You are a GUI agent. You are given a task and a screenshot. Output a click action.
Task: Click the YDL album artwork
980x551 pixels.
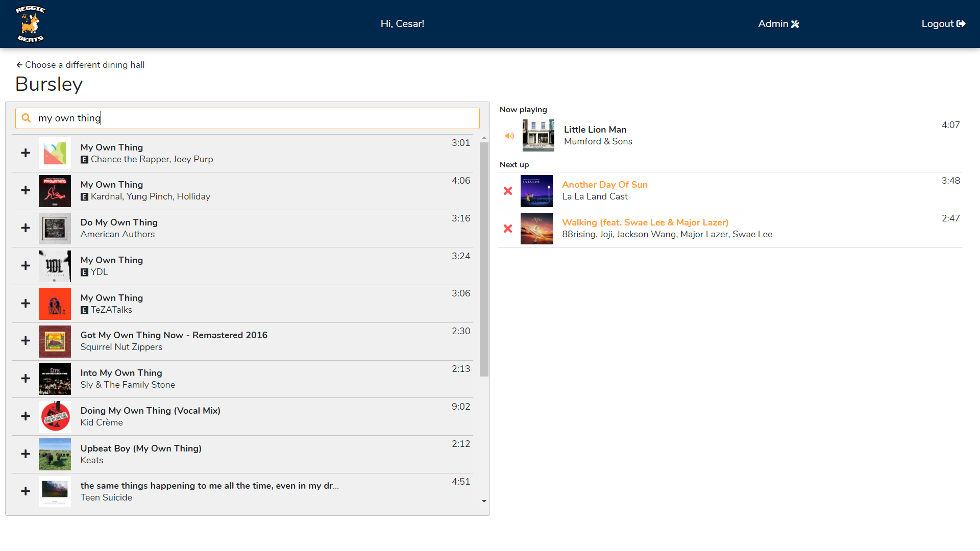(55, 266)
